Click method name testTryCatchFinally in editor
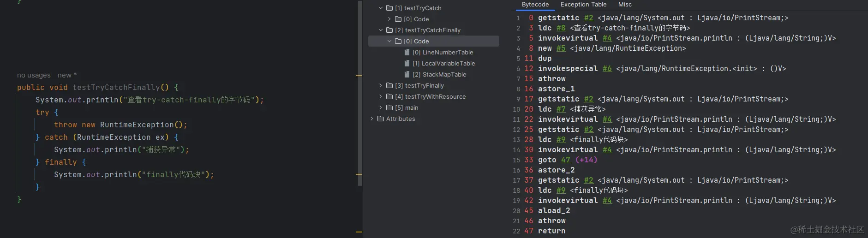The height and width of the screenshot is (238, 868). (x=116, y=87)
